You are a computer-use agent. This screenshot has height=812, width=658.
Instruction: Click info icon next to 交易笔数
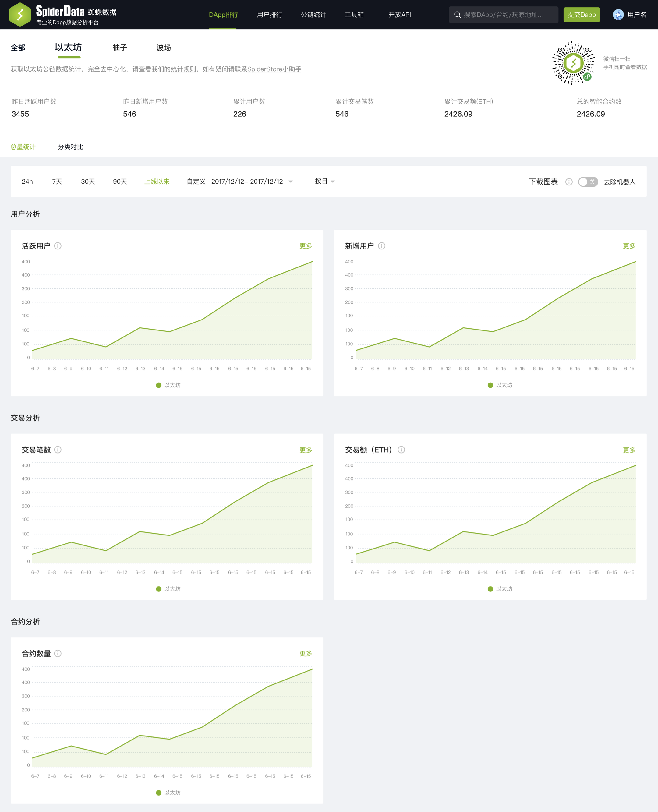coord(58,450)
